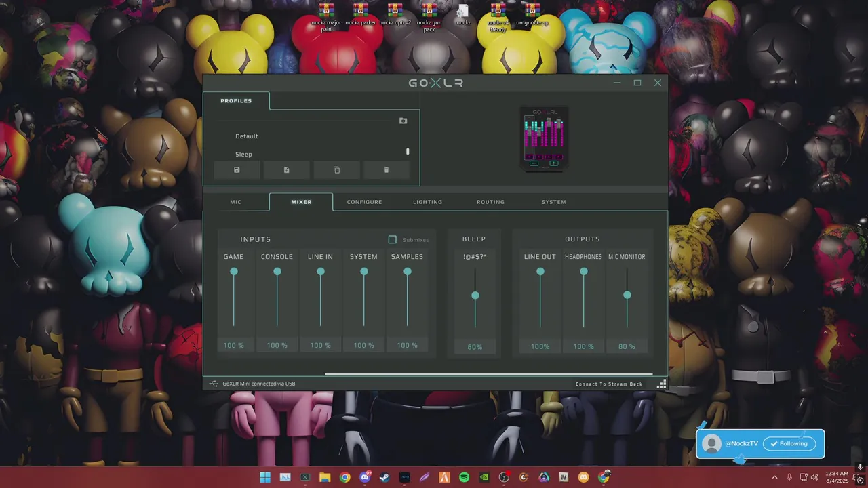This screenshot has height=488, width=868.
Task: Click the BLEEP volume slider handle
Action: [475, 296]
